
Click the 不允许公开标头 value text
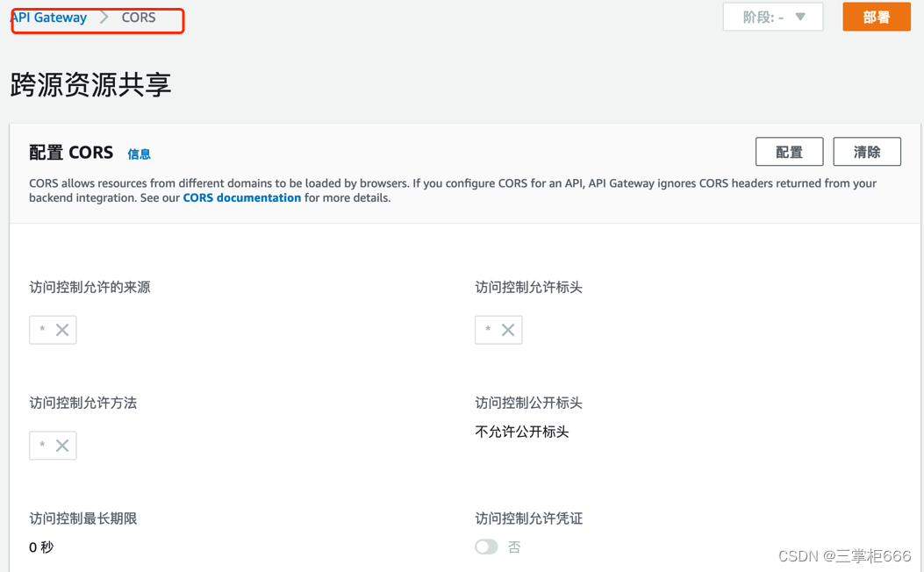[x=522, y=432]
